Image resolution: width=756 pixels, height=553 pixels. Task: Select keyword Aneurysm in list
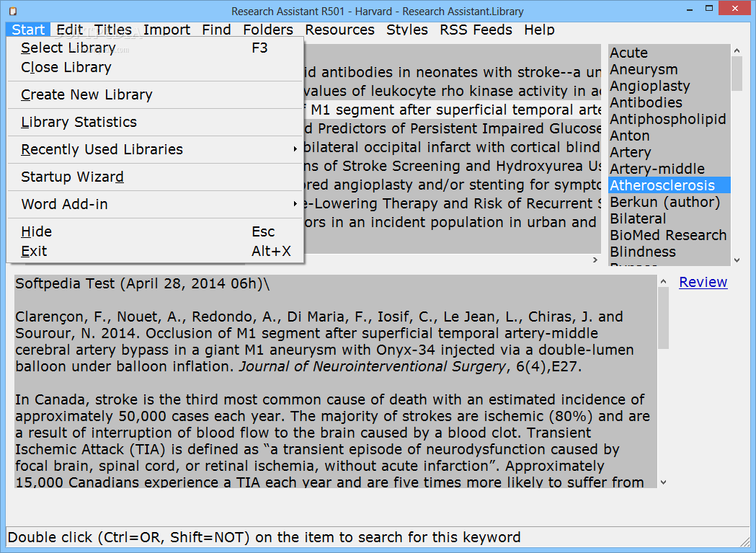pos(670,69)
